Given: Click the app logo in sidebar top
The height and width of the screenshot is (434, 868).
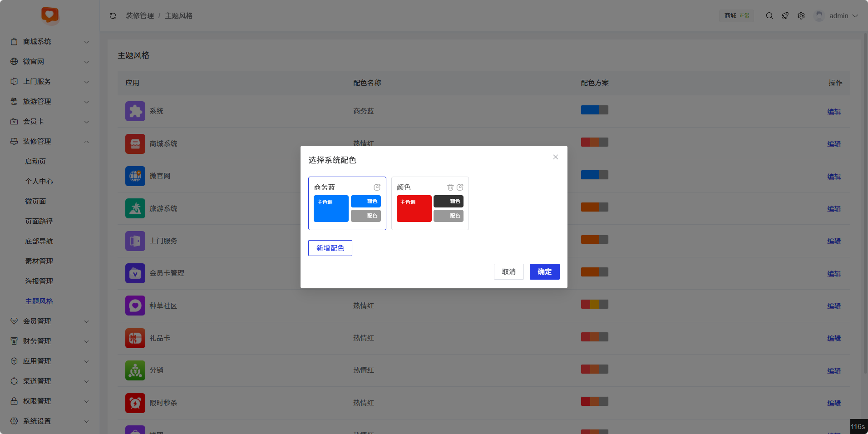Looking at the screenshot, I should pos(50,15).
